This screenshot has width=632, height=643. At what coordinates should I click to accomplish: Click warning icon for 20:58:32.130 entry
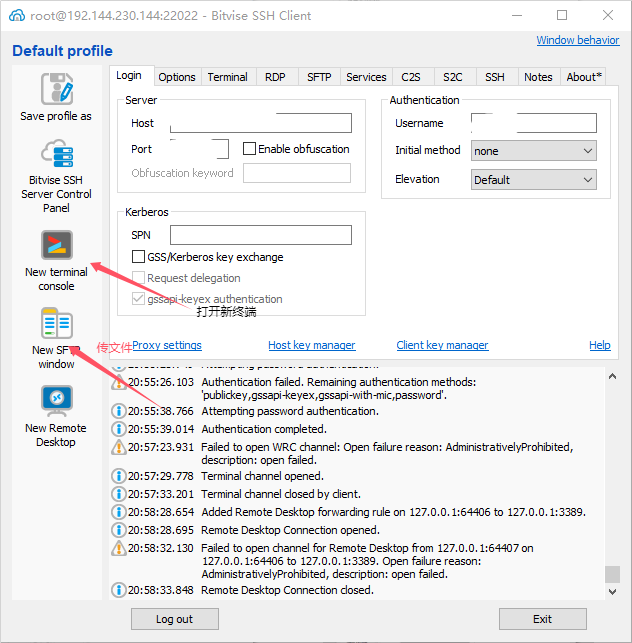[119, 548]
